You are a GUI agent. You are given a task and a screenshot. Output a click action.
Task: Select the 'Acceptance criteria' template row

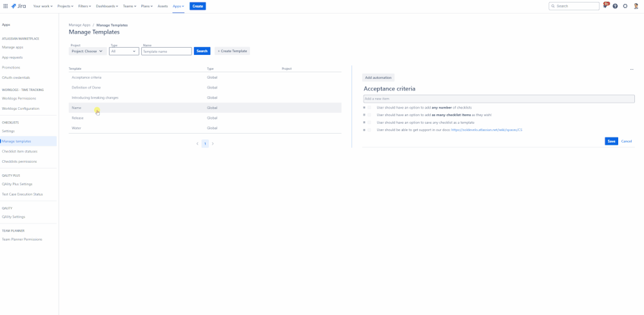(205, 77)
